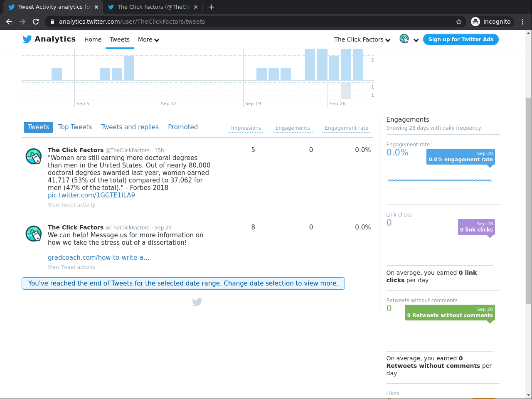Screen dimensions: 532x399
Task: Open the Tweets navigation item
Action: click(120, 39)
